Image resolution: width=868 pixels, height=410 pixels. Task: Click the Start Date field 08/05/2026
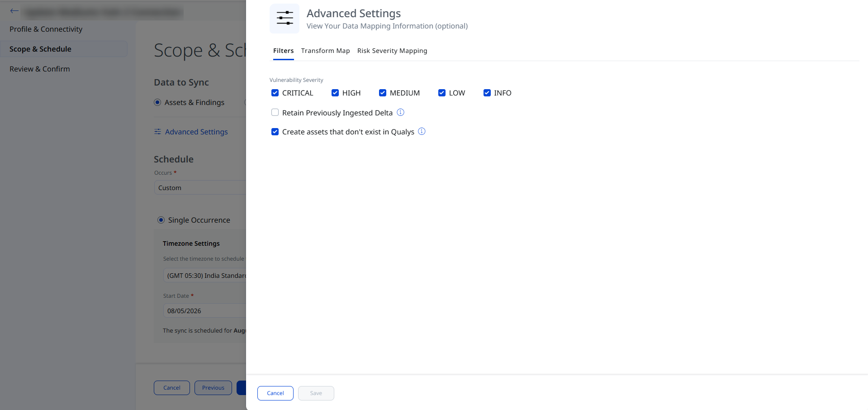tap(204, 311)
